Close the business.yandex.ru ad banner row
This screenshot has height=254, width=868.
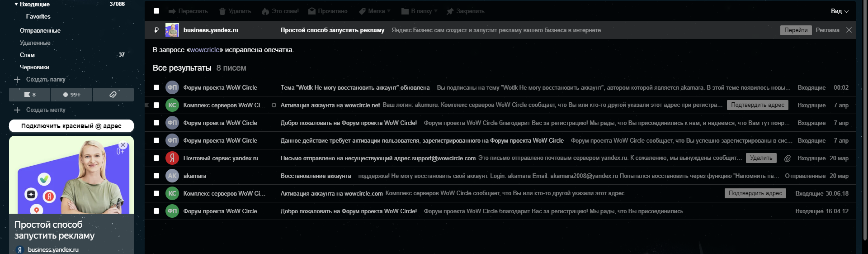849,30
